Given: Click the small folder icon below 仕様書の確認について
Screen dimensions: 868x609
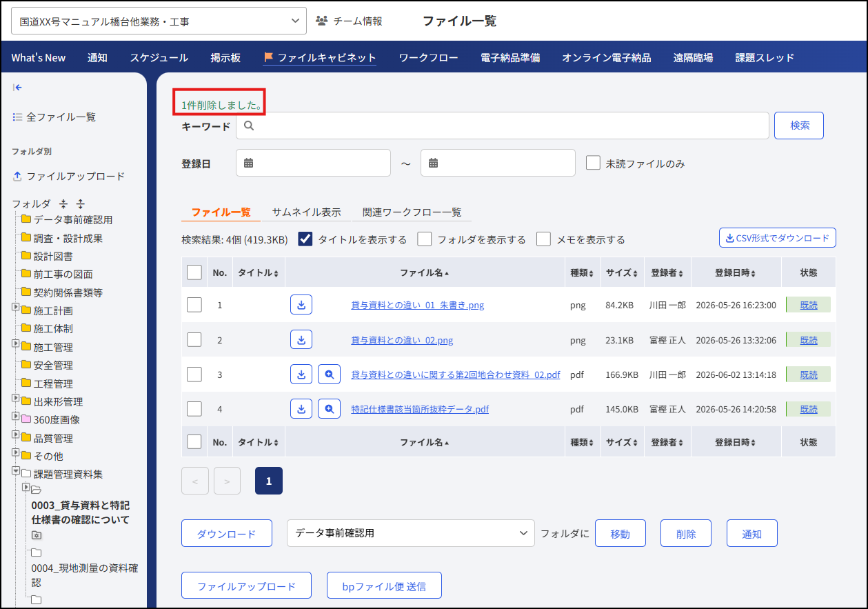Looking at the screenshot, I should pos(37,535).
